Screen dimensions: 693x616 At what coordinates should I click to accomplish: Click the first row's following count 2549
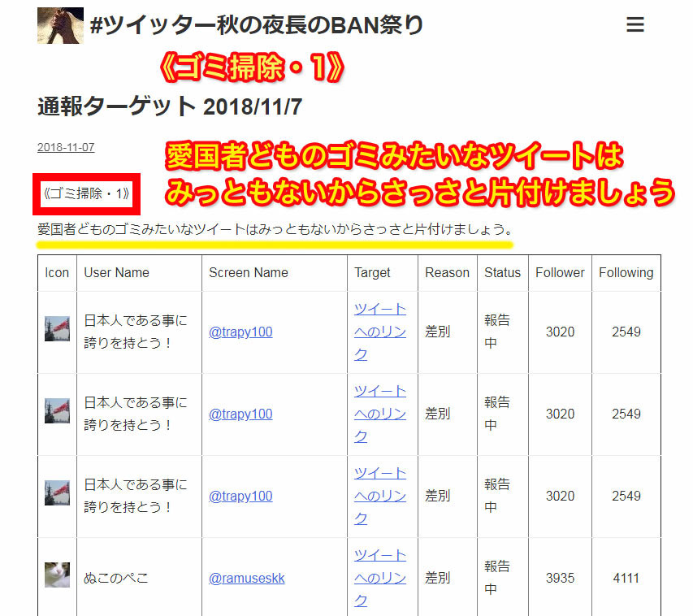click(x=626, y=332)
